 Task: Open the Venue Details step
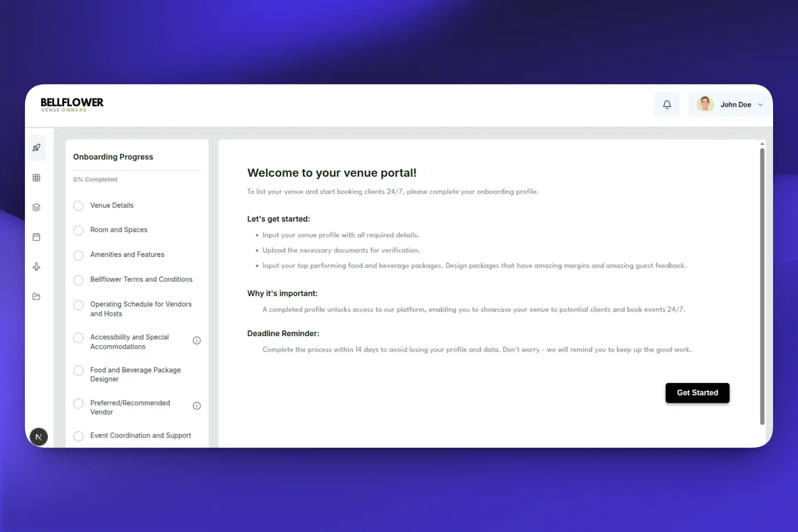[112, 205]
